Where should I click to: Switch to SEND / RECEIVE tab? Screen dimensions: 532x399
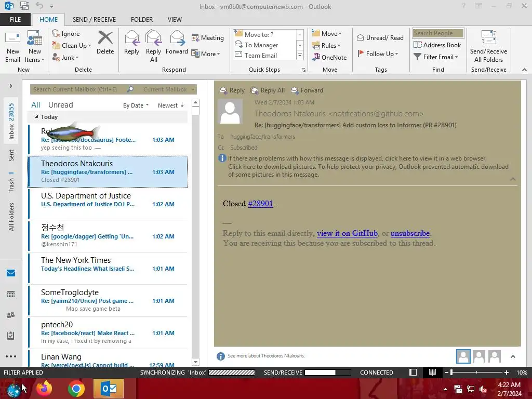pos(94,20)
